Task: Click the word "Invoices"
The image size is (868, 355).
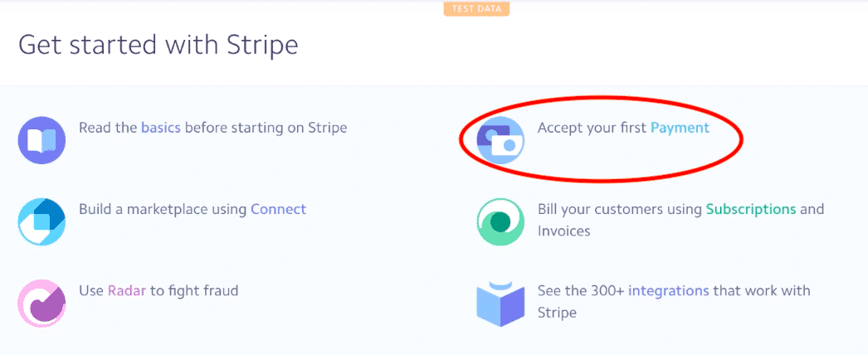Action: click(x=563, y=231)
